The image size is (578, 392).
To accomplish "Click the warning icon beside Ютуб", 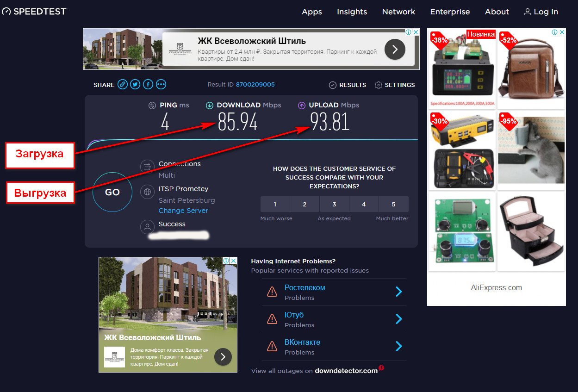I will coord(272,319).
